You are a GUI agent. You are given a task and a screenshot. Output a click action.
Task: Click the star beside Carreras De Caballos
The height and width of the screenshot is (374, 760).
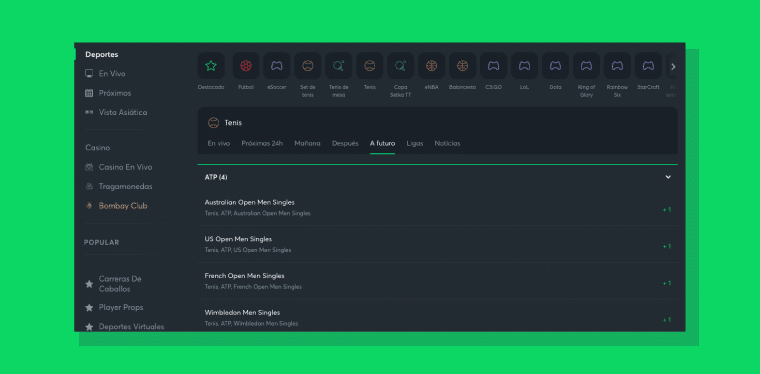[x=89, y=284]
